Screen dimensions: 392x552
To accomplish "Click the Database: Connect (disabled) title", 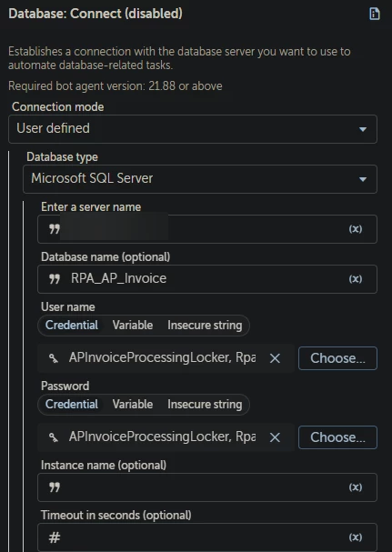I will (x=95, y=14).
